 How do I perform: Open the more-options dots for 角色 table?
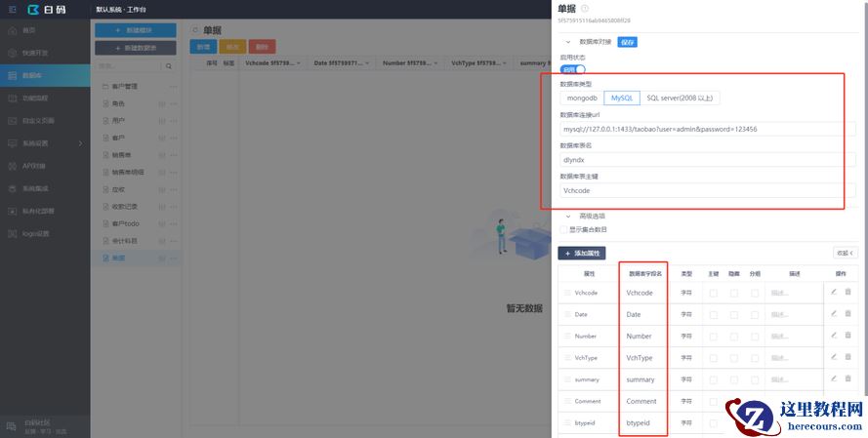[x=173, y=104]
